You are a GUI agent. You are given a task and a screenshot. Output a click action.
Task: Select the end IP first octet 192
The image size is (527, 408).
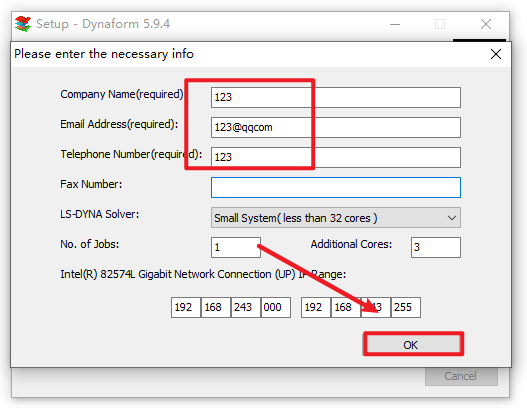(316, 307)
